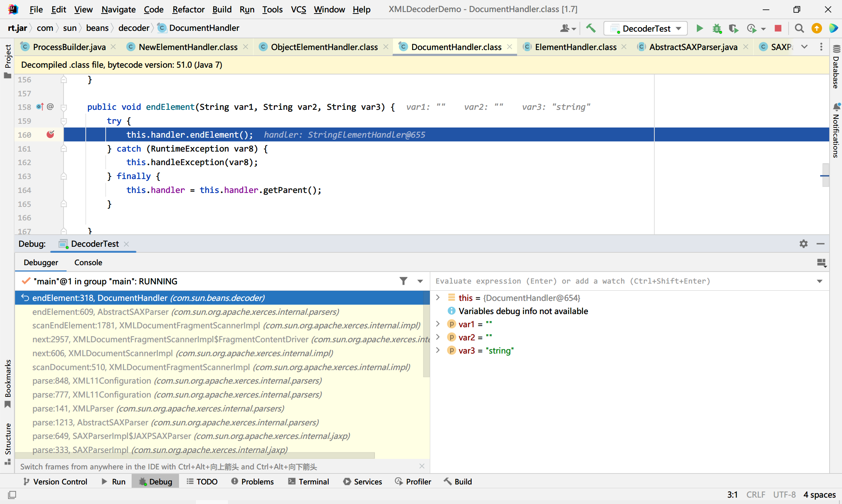Click the editor tabs options menu

point(821,47)
